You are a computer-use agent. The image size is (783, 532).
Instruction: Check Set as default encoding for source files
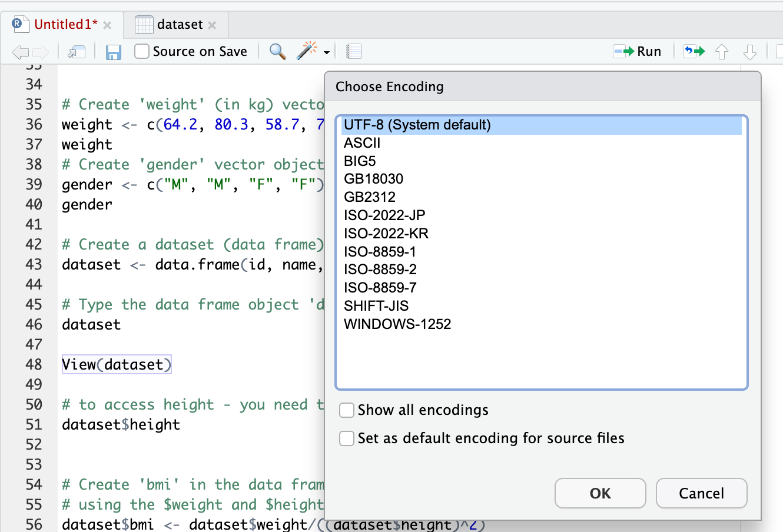pyautogui.click(x=347, y=438)
